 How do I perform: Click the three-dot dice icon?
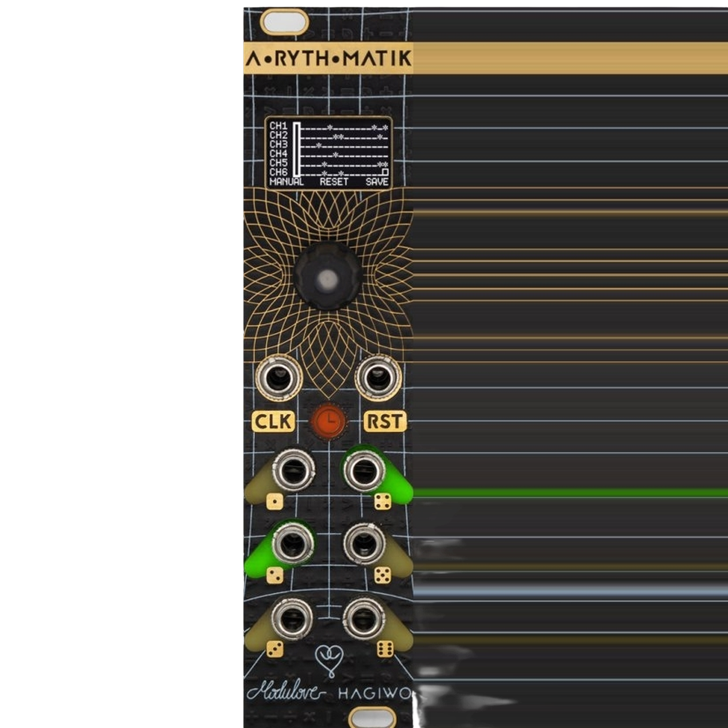point(275,649)
